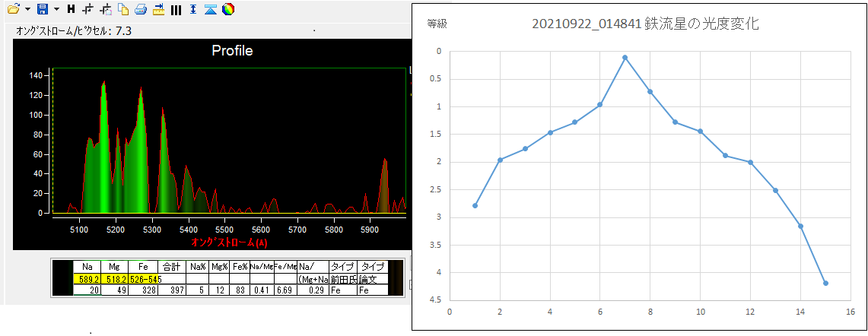The height and width of the screenshot is (336, 868).
Task: Click the Fe/Mg header cell
Action: coord(285,266)
